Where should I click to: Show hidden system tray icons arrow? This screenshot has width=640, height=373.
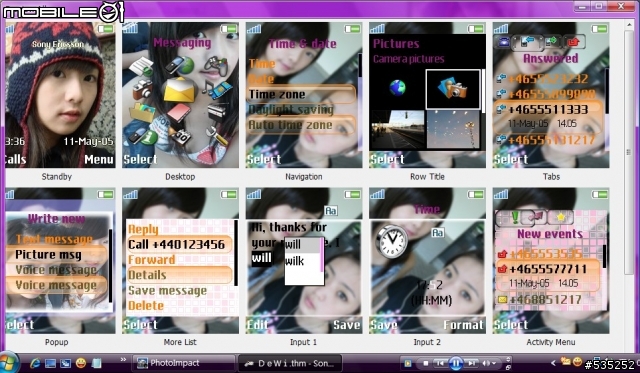point(553,362)
